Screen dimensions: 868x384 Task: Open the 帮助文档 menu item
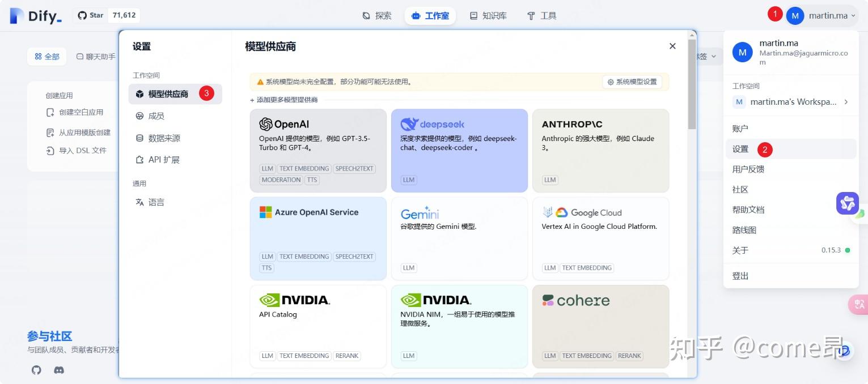point(747,210)
